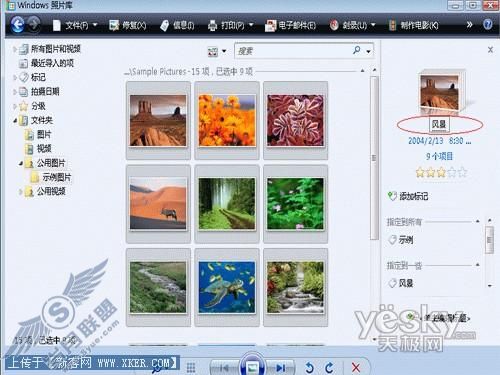Set rating with the fourth star
The image size is (500, 375).
click(451, 173)
